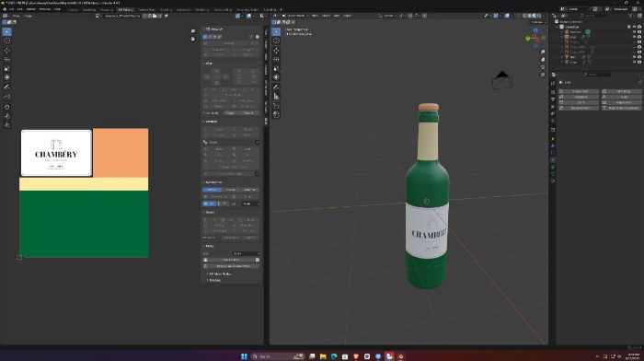Switch to the Shading workspace tab
644x361 pixels.
166,9
